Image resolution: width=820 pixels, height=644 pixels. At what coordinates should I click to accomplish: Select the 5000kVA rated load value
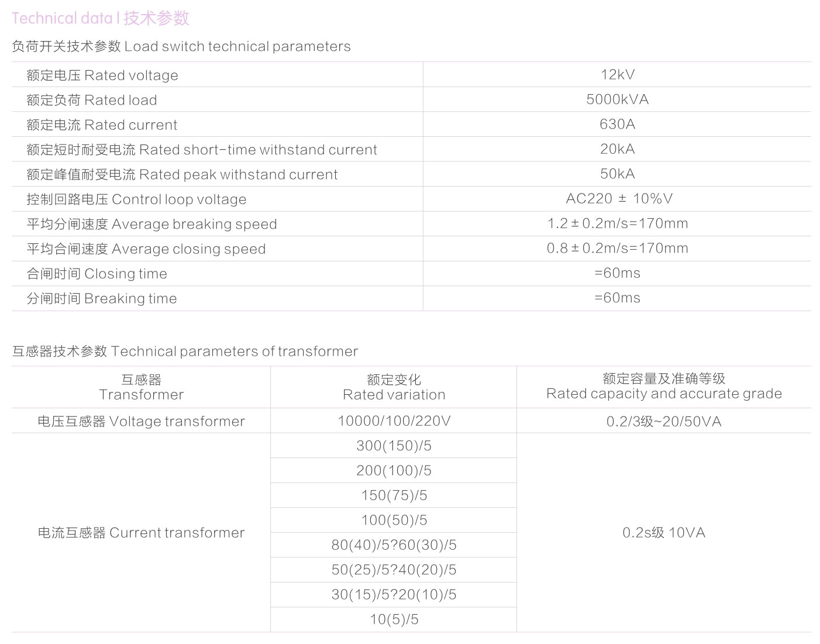[x=617, y=99]
